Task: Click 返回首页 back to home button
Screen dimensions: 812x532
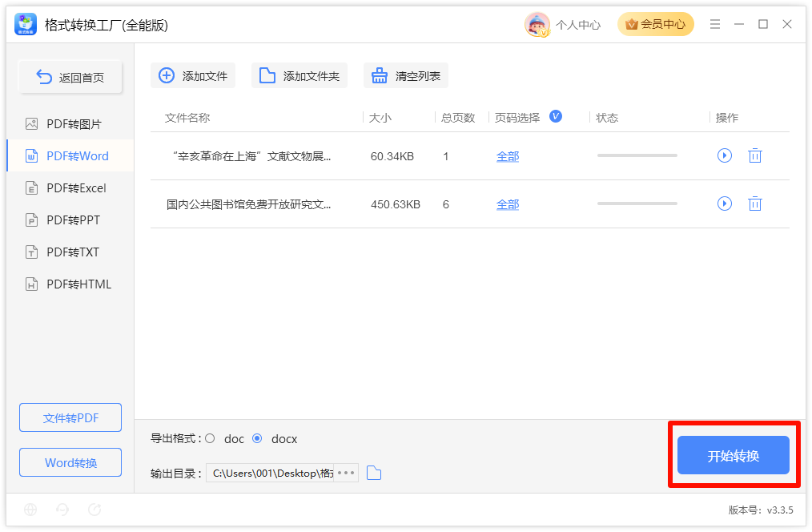Action: point(70,77)
